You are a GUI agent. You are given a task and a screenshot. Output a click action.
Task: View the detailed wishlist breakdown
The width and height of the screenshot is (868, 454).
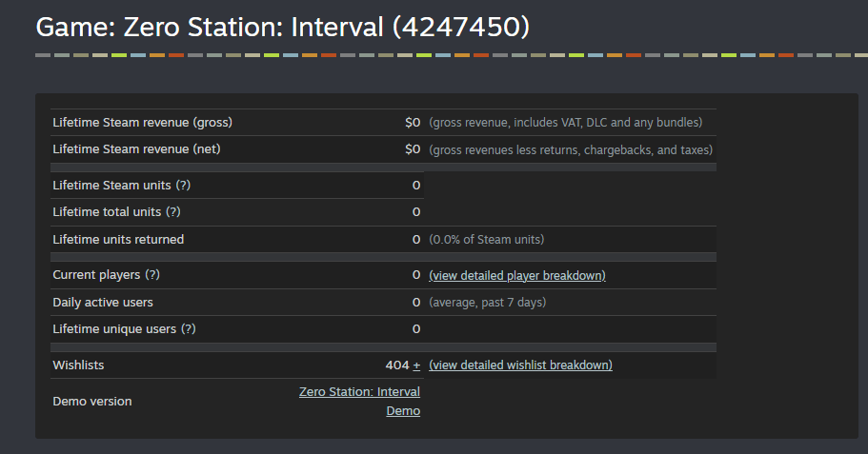point(520,365)
